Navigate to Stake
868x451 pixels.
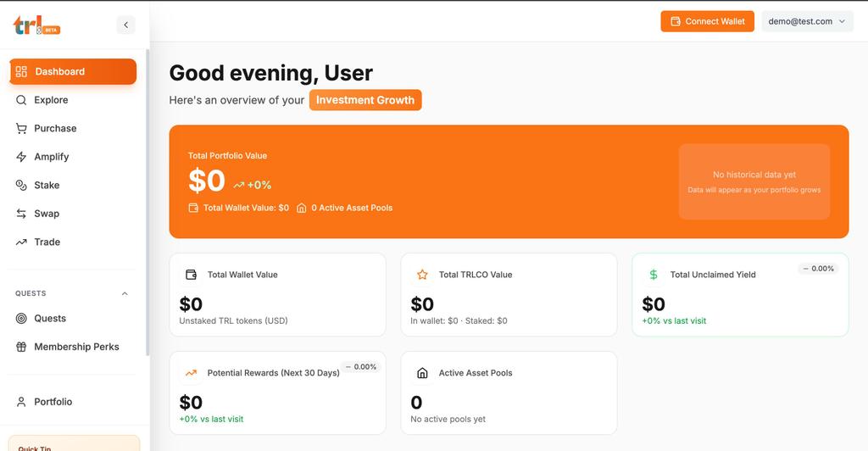click(x=73, y=186)
